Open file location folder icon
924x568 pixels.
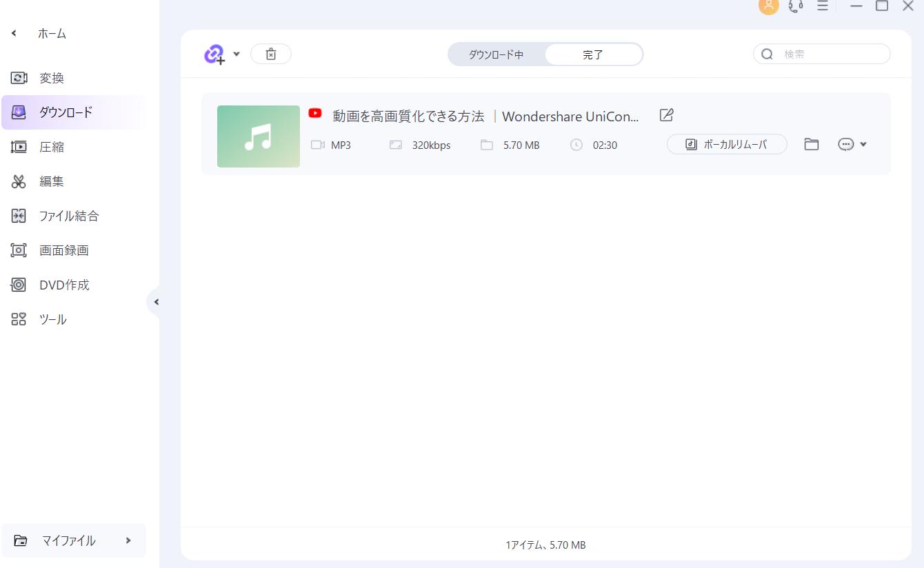tap(812, 144)
